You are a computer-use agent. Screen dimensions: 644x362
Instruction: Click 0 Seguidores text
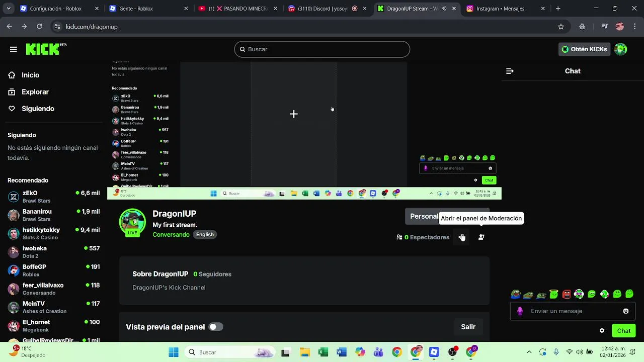[212, 275]
